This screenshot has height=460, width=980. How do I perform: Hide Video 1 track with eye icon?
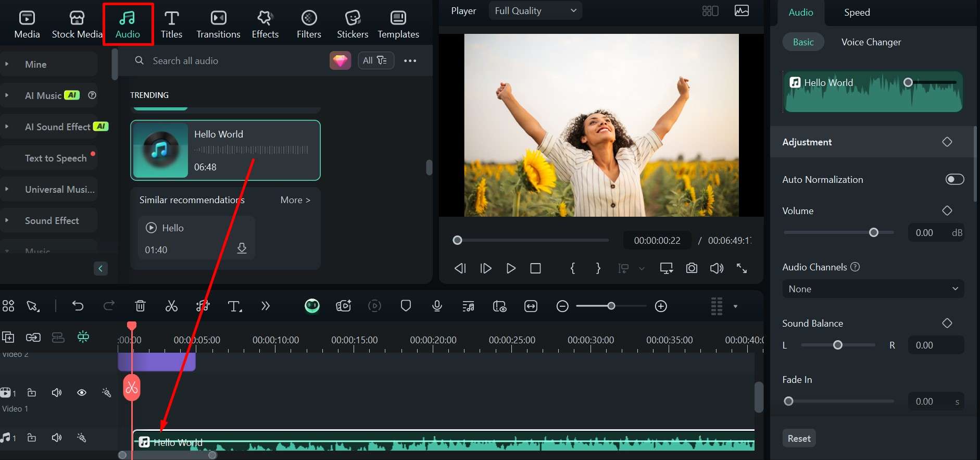click(82, 393)
